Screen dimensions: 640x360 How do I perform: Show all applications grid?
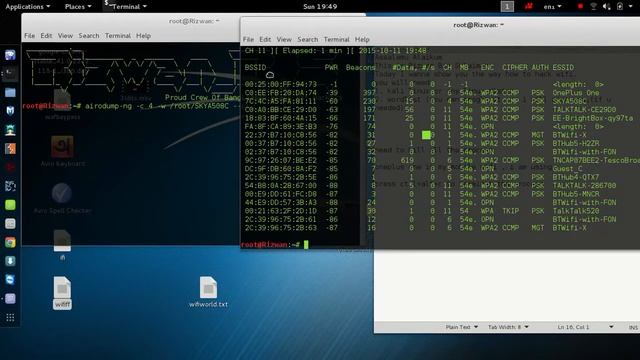pos(10,318)
